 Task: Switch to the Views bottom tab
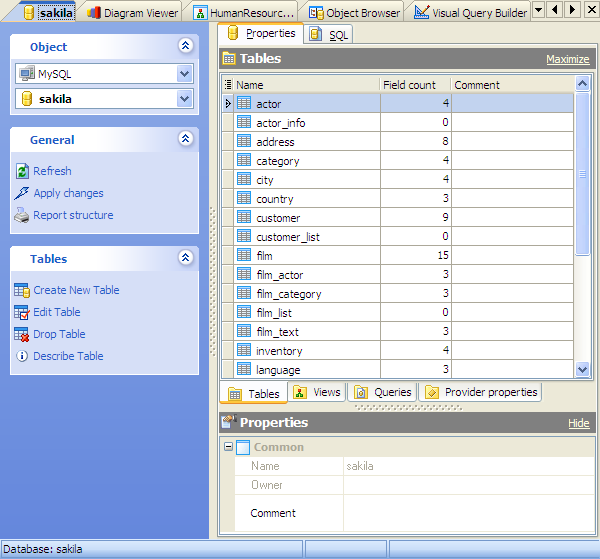click(x=317, y=392)
